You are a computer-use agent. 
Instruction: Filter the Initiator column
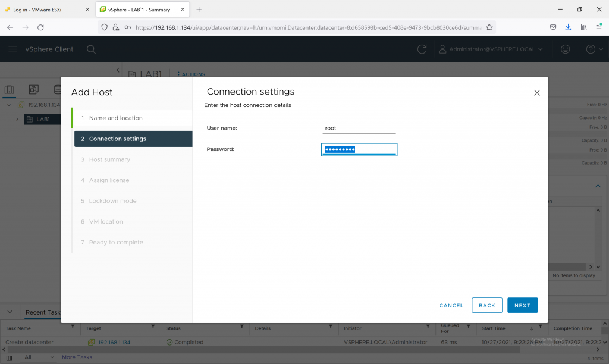(x=428, y=327)
